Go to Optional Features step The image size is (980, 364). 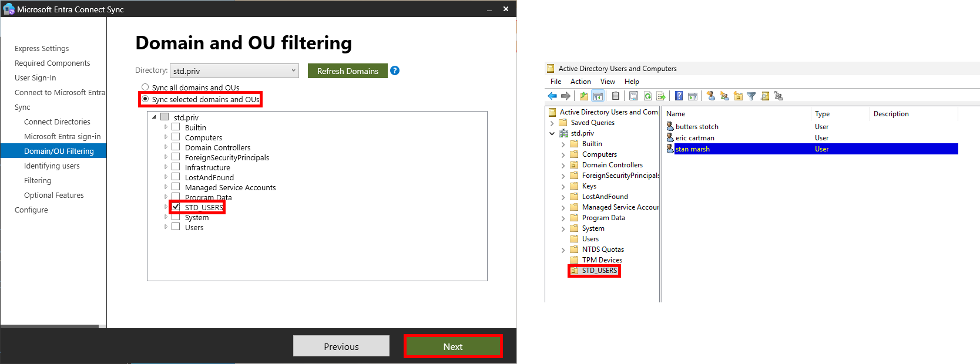[x=54, y=195]
